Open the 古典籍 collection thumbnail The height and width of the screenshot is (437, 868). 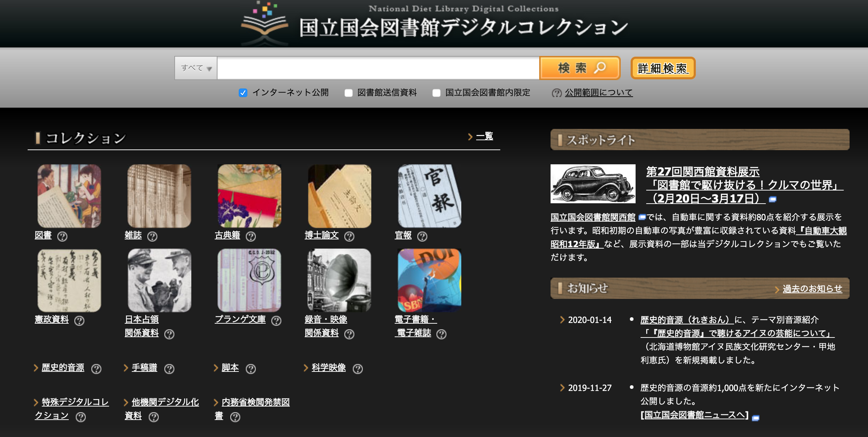point(249,196)
